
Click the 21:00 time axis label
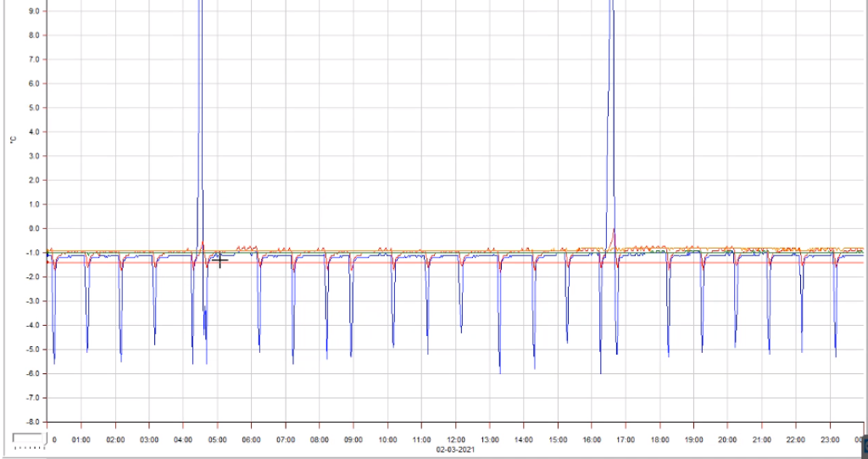click(x=762, y=440)
